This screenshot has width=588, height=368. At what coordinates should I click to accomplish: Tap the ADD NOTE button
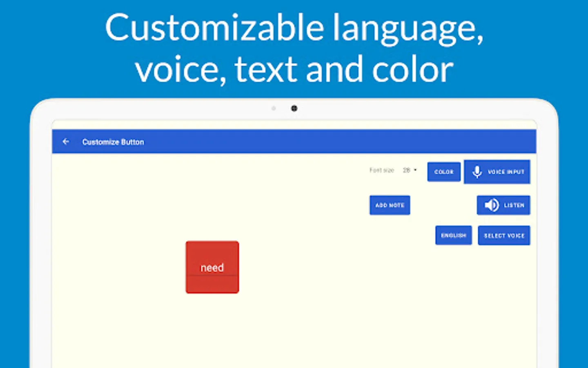click(390, 205)
